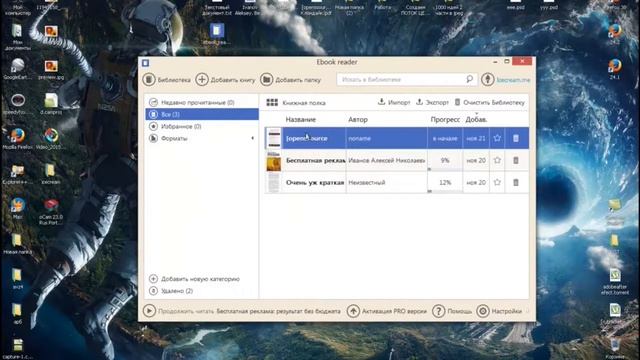Click the round icon beside the website link
The image size is (640, 360).
point(487,80)
